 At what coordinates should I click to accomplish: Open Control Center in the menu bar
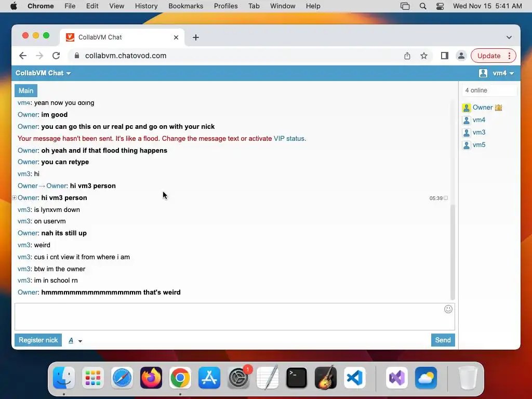[x=440, y=6]
